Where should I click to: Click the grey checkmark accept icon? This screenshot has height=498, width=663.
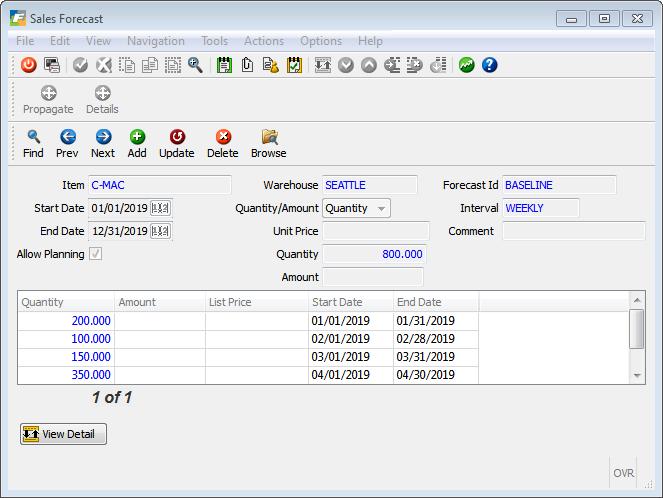click(x=80, y=65)
